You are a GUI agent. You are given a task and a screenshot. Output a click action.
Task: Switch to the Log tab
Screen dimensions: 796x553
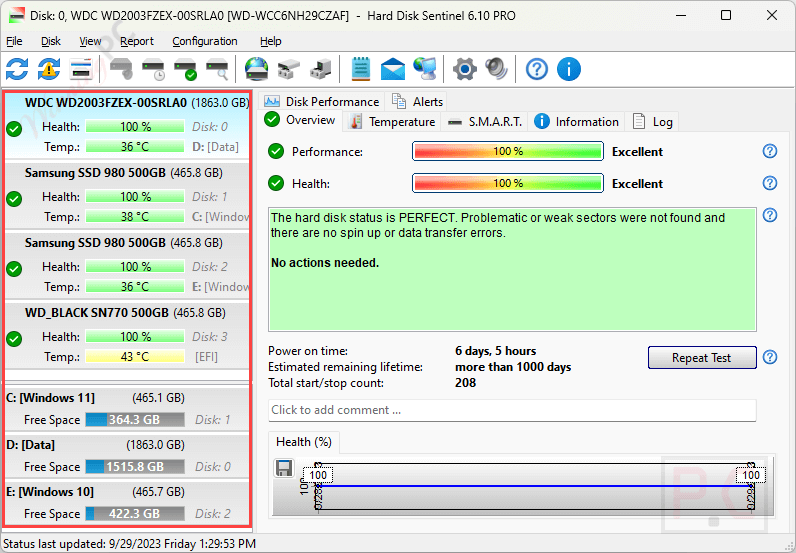(x=653, y=122)
